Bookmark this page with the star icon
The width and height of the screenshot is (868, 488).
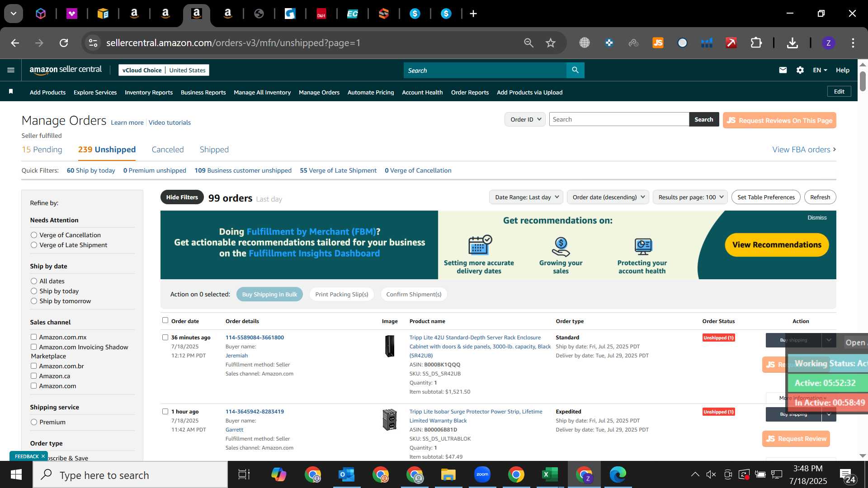(x=550, y=43)
